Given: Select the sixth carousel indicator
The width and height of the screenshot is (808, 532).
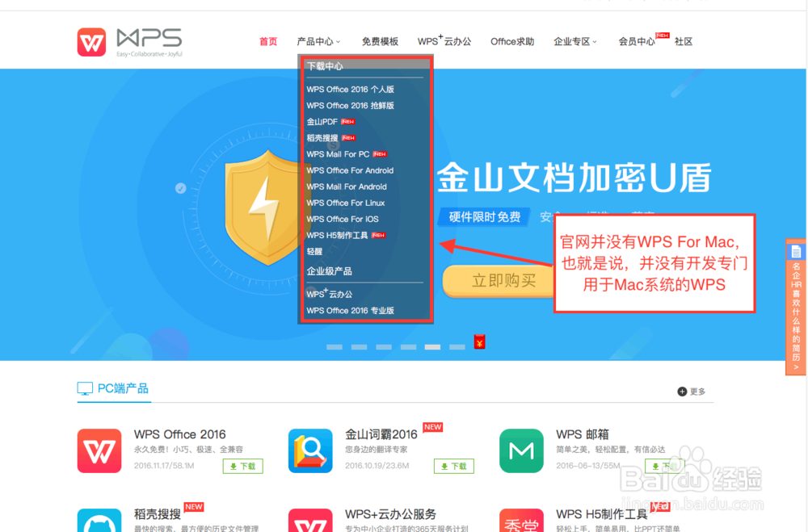Looking at the screenshot, I should tap(457, 347).
